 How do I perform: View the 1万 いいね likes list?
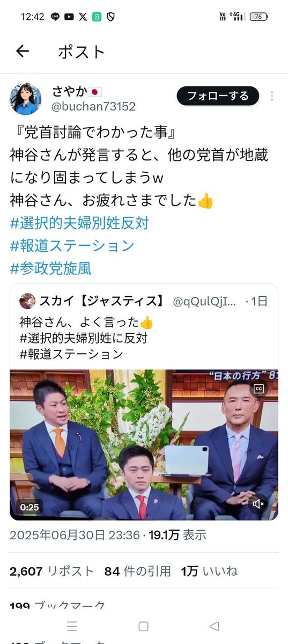point(209,572)
